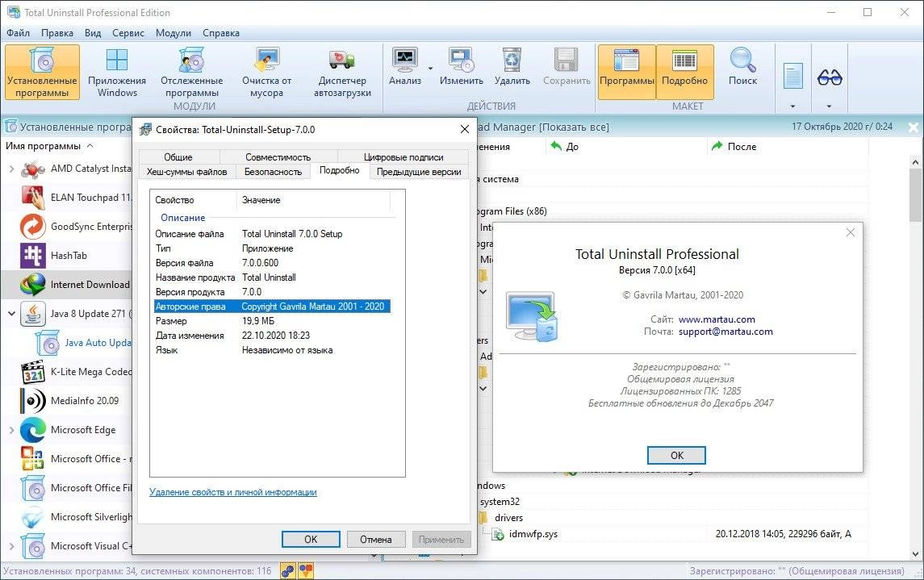The image size is (924, 580).
Task: Open the Monitored Programs module
Action: (191, 73)
